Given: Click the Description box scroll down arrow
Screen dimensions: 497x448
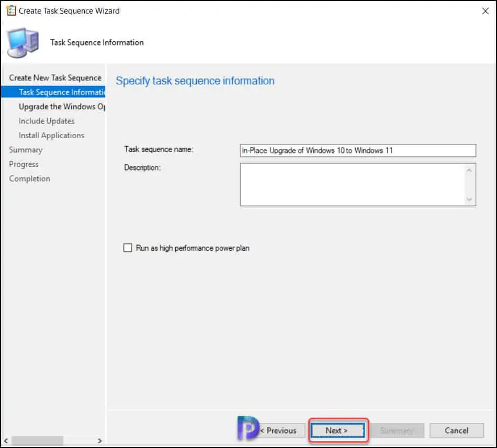Looking at the screenshot, I should [x=469, y=199].
